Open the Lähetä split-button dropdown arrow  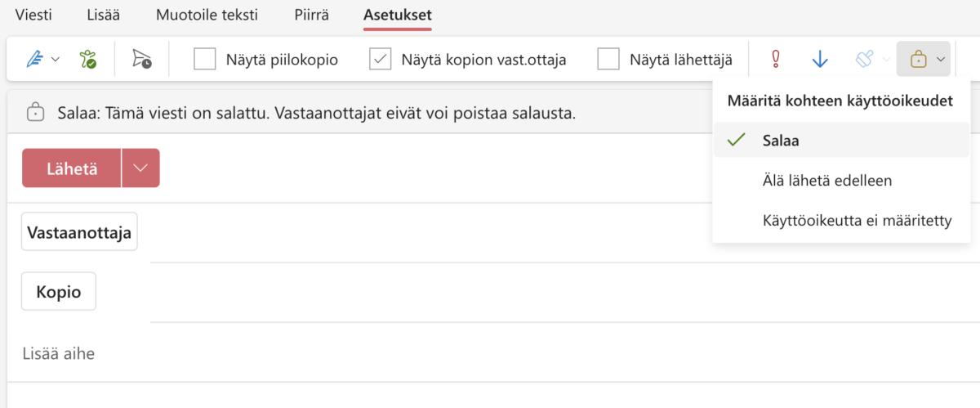point(140,168)
